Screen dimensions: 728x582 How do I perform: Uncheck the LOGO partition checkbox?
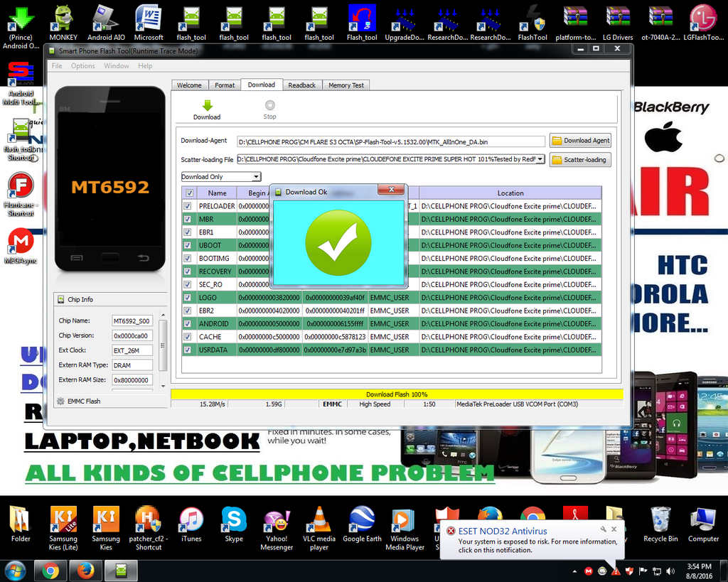[188, 298]
